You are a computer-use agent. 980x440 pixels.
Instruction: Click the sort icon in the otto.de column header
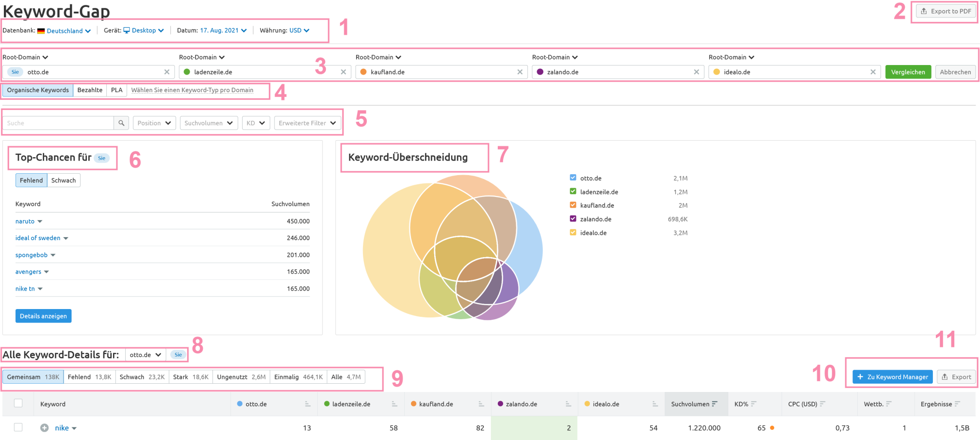pyautogui.click(x=307, y=404)
